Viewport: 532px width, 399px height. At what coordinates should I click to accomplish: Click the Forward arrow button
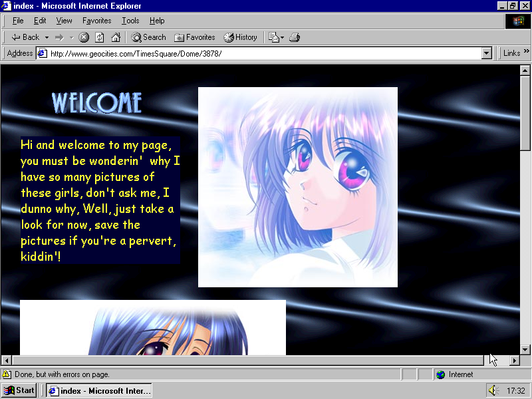tap(59, 37)
